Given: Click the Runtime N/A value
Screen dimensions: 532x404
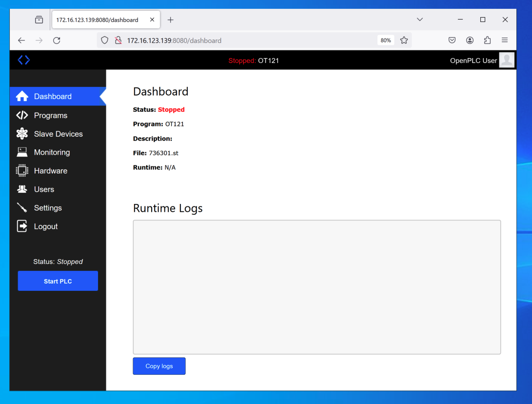Looking at the screenshot, I should (x=170, y=167).
